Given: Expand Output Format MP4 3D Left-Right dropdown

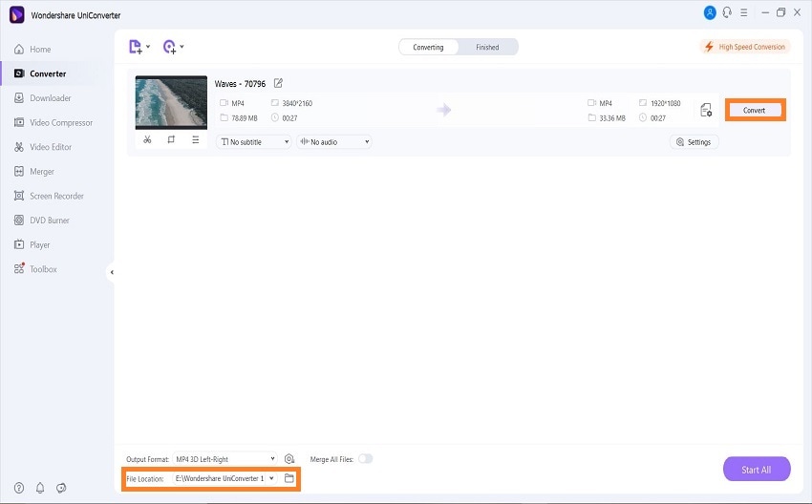Looking at the screenshot, I should (x=224, y=459).
